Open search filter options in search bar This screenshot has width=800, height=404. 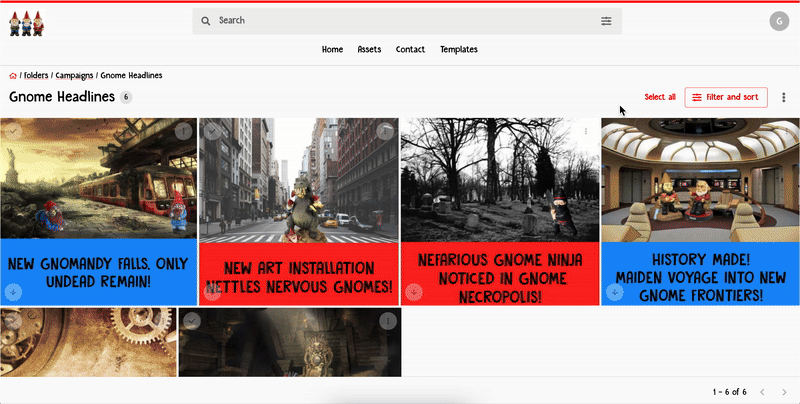point(606,21)
